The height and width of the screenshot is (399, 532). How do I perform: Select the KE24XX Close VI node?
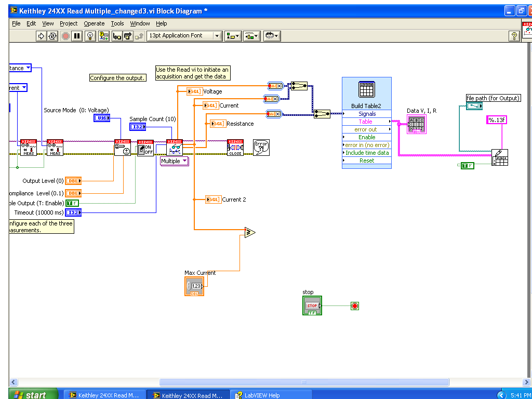click(x=235, y=148)
